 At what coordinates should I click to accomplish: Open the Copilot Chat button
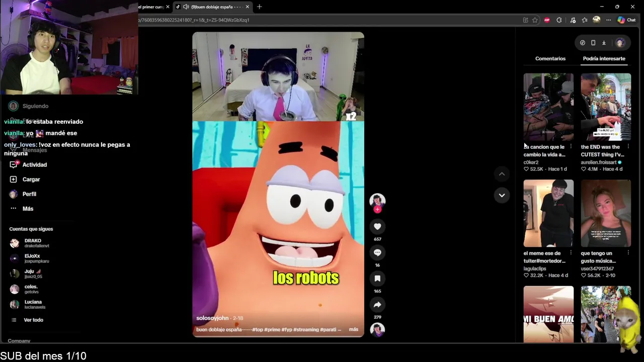click(626, 20)
